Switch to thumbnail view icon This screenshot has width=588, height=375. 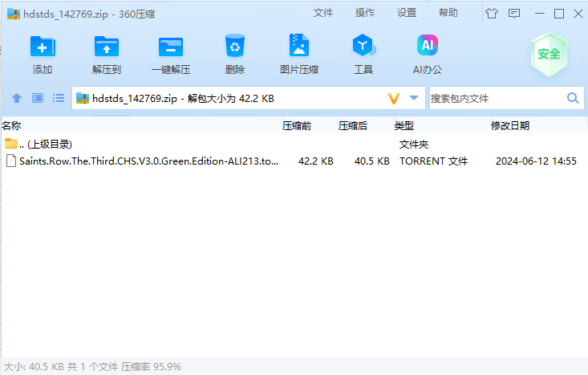click(38, 98)
